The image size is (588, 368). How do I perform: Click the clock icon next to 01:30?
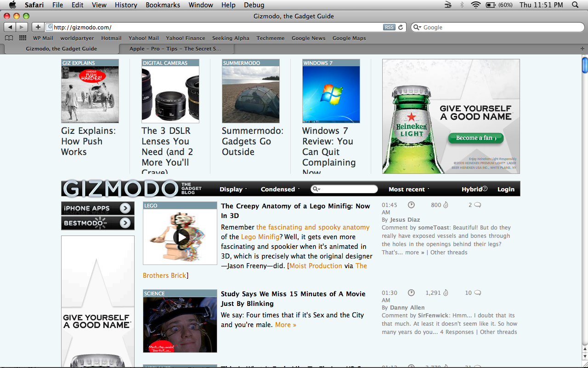click(x=411, y=293)
